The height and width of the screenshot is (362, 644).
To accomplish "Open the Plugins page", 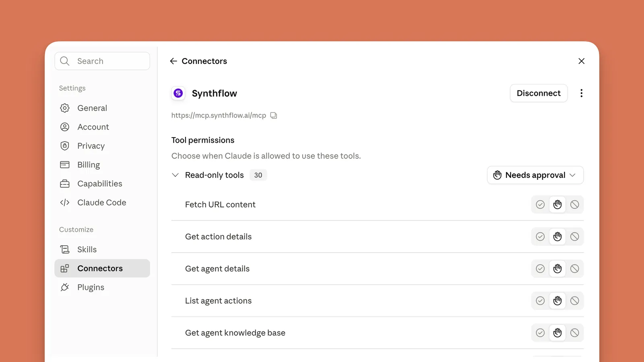I will pyautogui.click(x=102, y=287).
